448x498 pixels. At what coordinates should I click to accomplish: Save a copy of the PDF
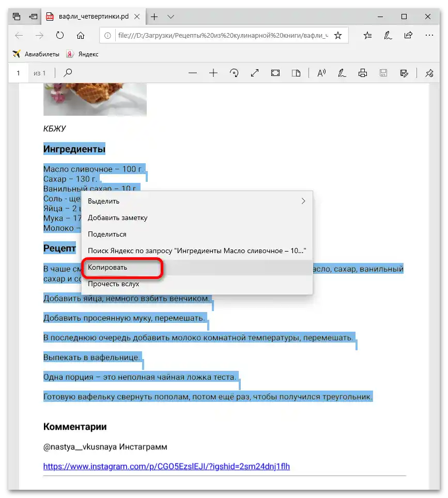point(404,73)
